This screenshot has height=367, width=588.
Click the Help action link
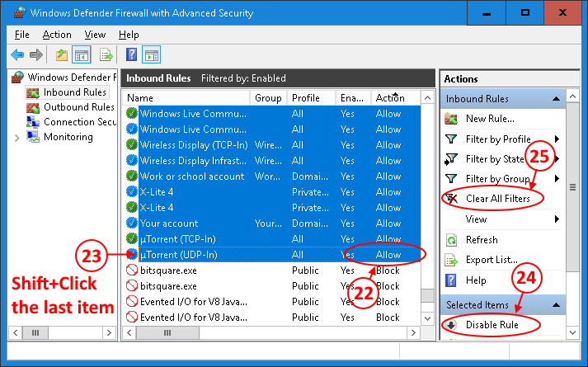tap(476, 280)
